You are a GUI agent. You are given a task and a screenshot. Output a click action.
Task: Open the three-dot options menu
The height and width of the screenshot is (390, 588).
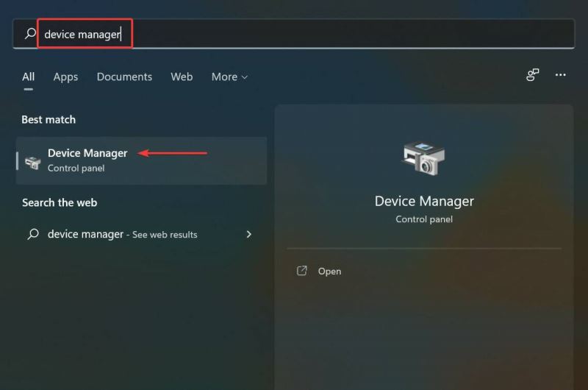coord(561,75)
